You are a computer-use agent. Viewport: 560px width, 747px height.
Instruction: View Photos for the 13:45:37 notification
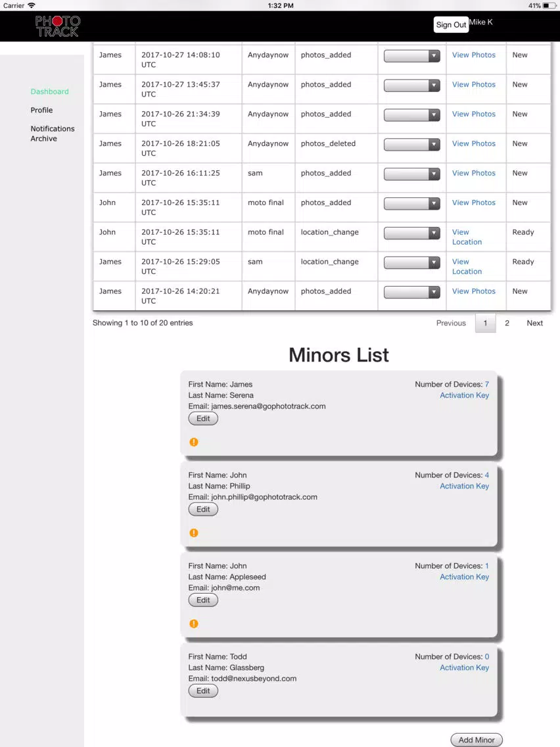coord(474,84)
